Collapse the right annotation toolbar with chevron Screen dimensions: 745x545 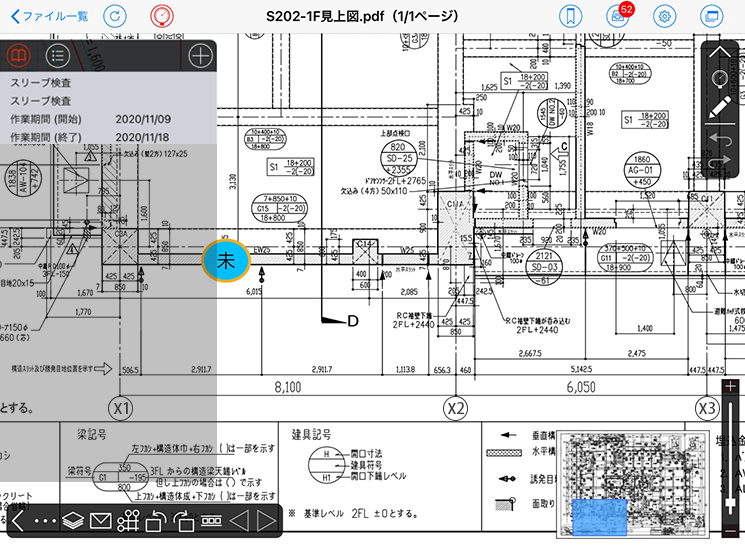coord(720,54)
